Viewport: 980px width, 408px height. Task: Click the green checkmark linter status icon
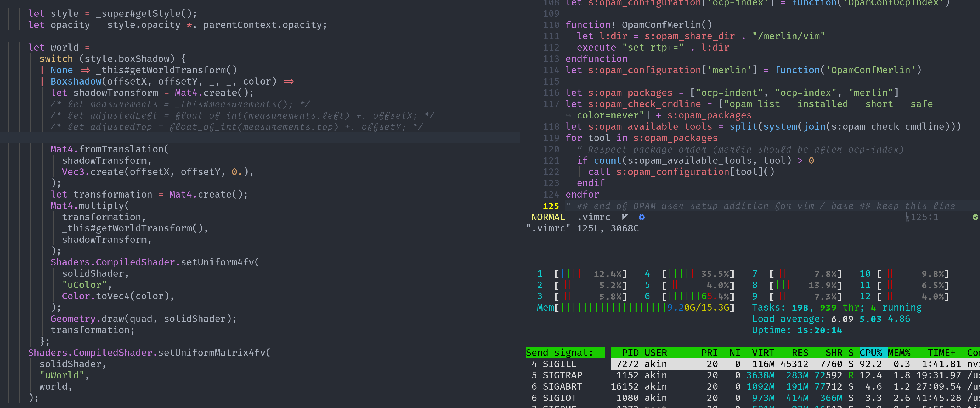(x=975, y=217)
